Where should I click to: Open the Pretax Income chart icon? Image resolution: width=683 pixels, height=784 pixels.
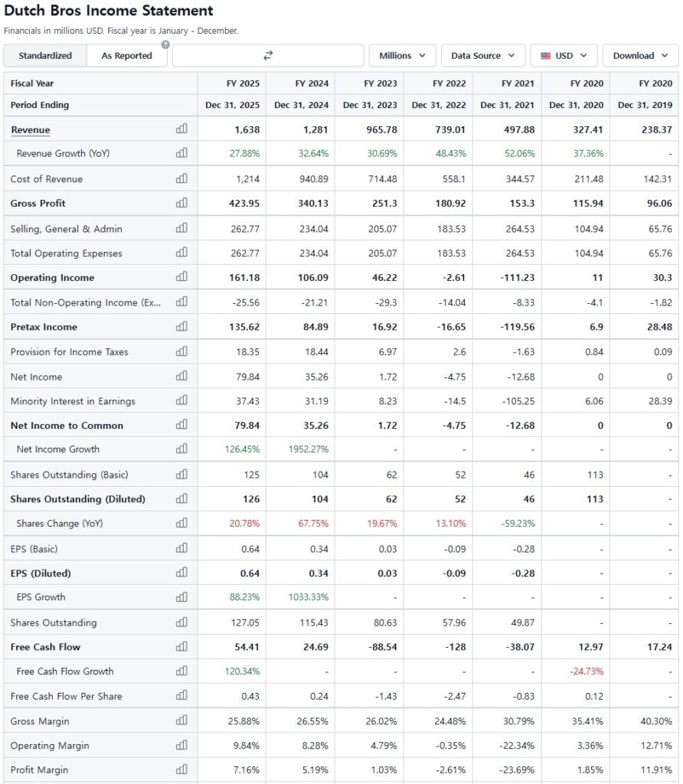tap(181, 327)
